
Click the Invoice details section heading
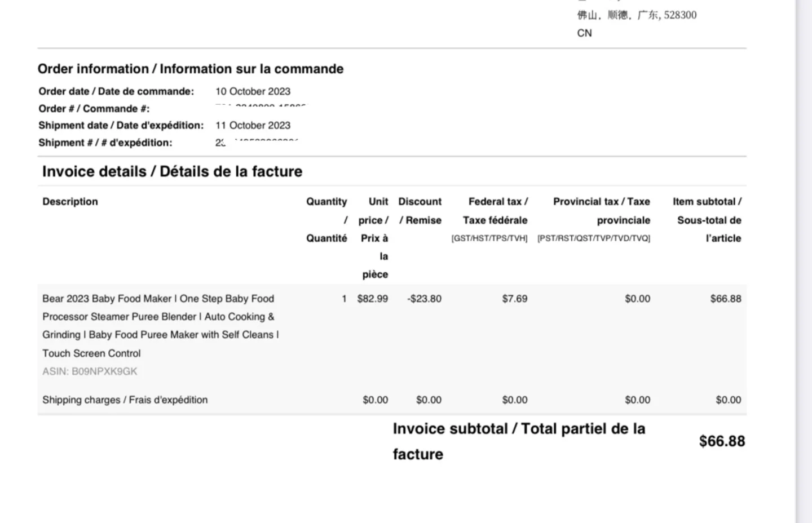172,171
